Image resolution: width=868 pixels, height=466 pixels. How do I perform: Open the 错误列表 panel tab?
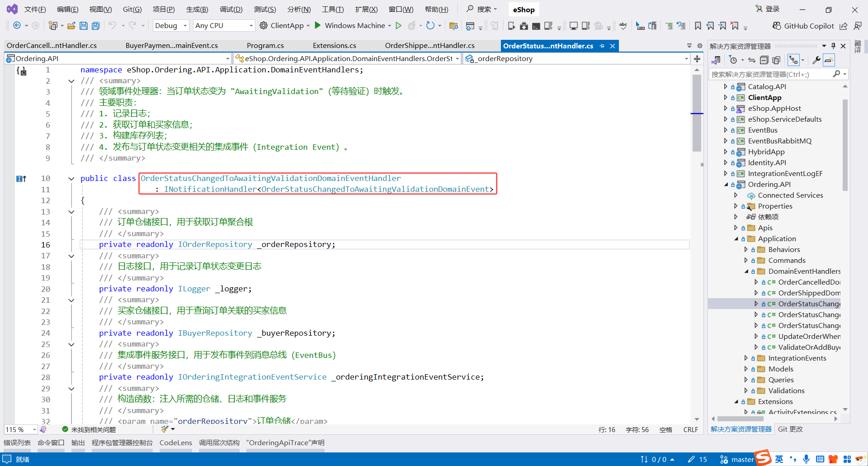point(17,443)
